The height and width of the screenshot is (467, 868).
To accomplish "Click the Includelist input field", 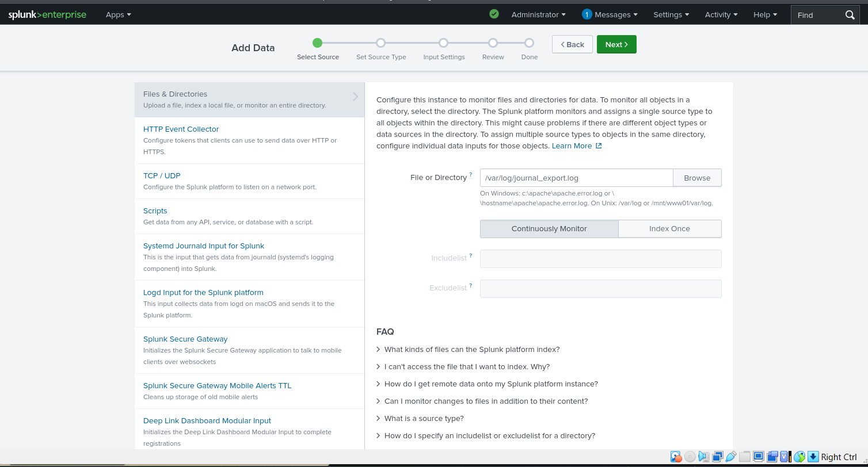I will tap(601, 259).
